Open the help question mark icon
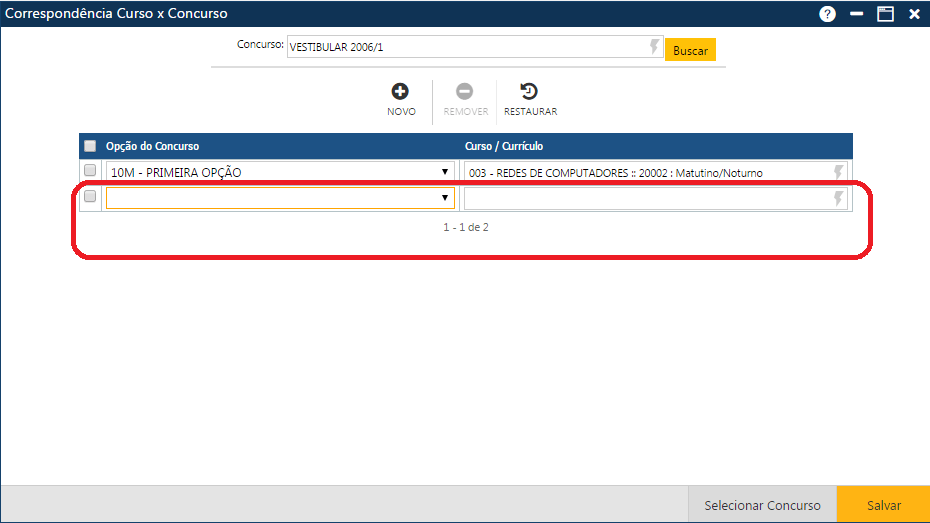This screenshot has height=523, width=930. pyautogui.click(x=827, y=14)
